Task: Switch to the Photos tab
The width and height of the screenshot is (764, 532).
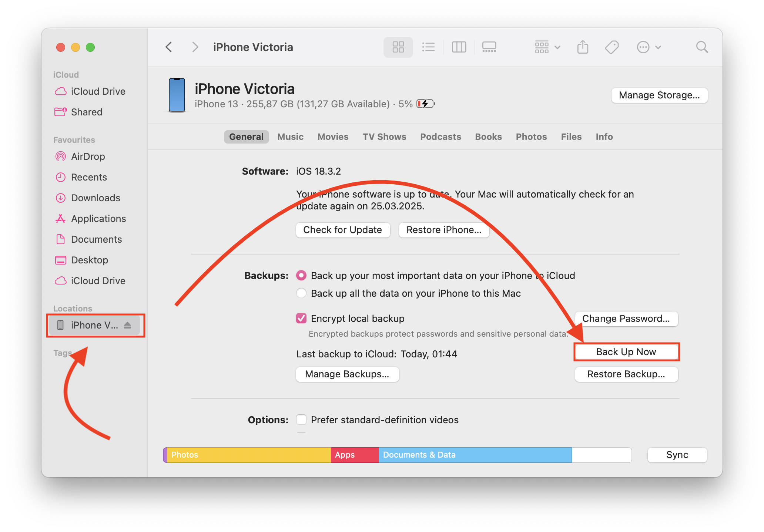Action: (x=531, y=137)
